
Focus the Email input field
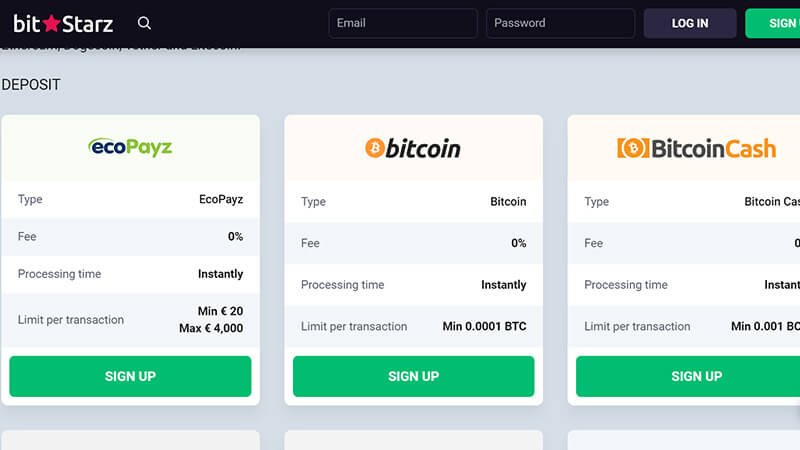click(402, 23)
